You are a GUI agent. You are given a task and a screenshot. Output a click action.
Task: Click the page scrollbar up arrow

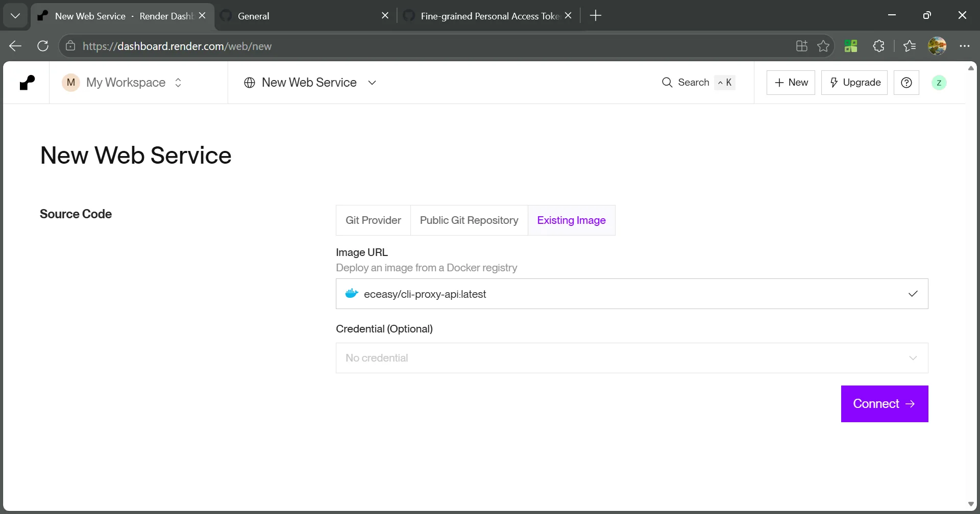[971, 68]
